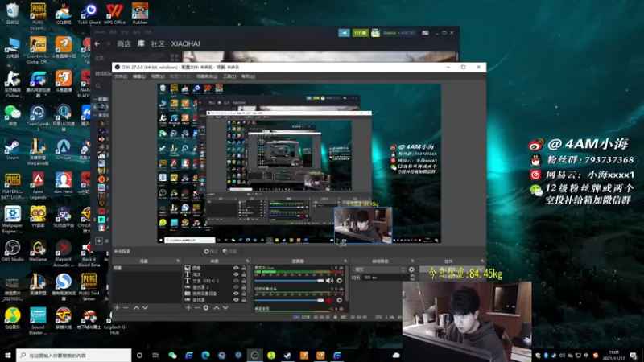
Task: Open Steam announcements icon in title bar
Action: [x=345, y=33]
